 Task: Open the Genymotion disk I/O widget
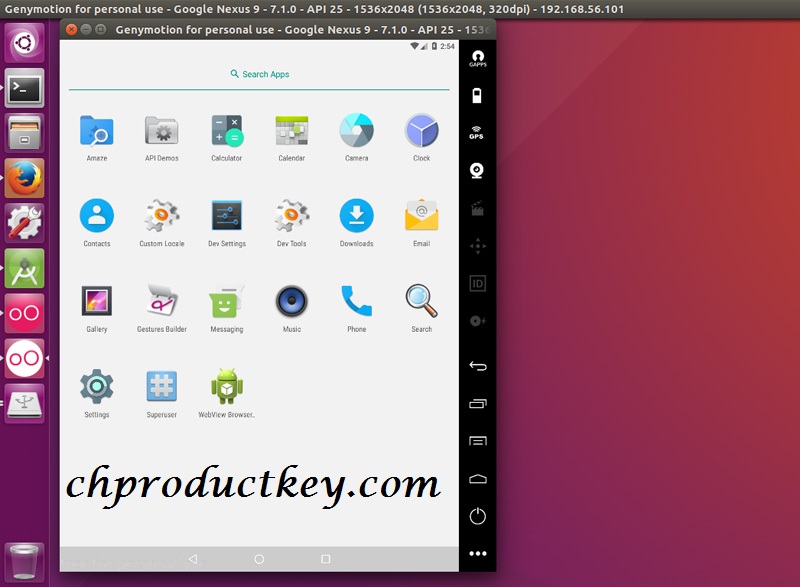click(x=478, y=321)
